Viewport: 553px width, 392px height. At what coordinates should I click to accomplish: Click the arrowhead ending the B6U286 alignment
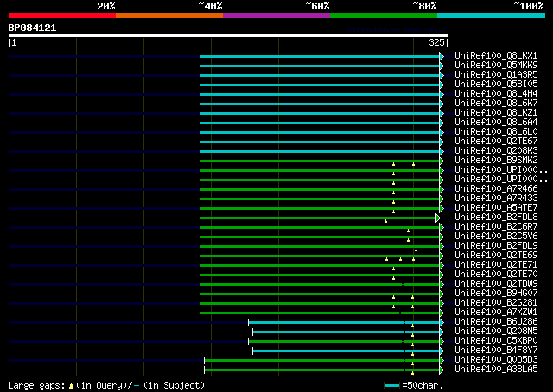click(442, 322)
